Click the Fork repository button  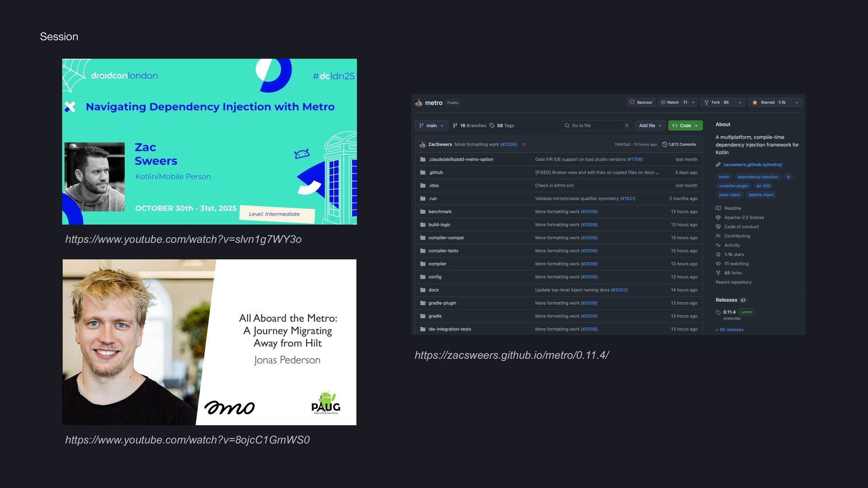pyautogui.click(x=717, y=103)
